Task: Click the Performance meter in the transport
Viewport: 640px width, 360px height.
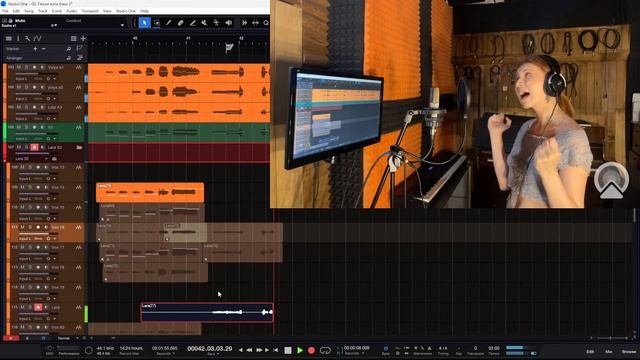Action: [x=68, y=350]
